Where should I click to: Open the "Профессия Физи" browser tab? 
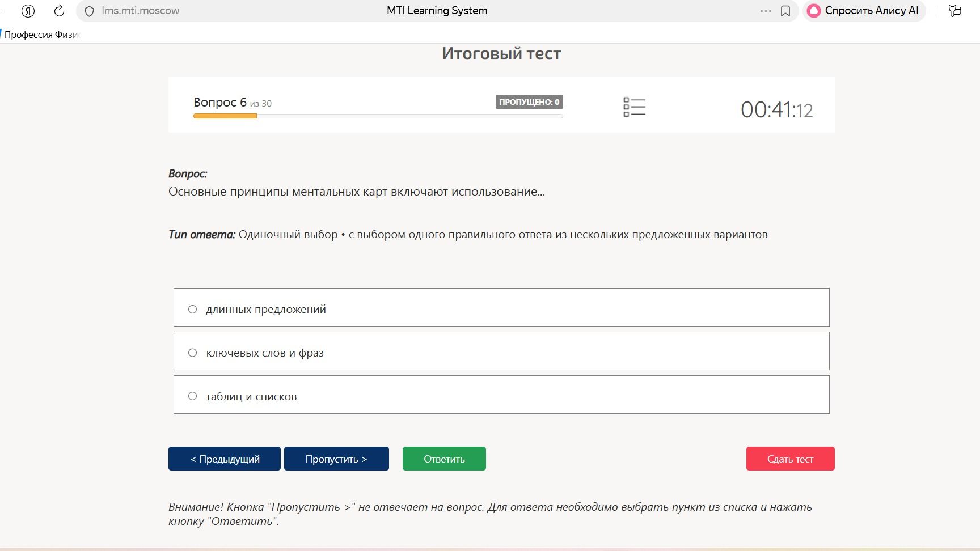coord(41,35)
